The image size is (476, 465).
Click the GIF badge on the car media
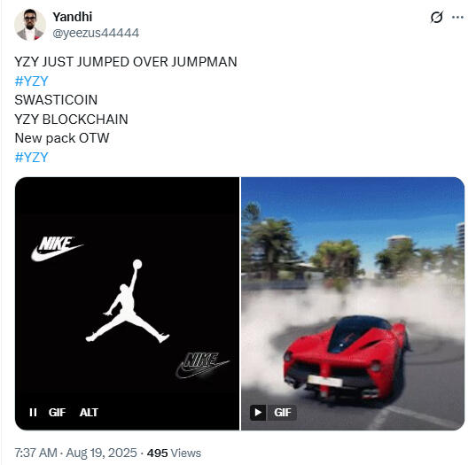pos(282,413)
